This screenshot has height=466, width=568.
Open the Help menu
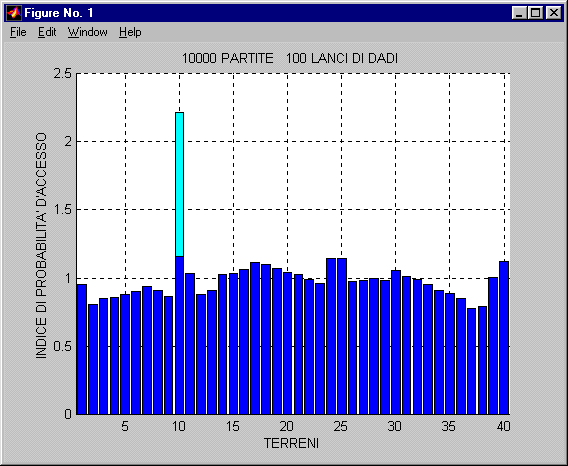pyautogui.click(x=130, y=32)
